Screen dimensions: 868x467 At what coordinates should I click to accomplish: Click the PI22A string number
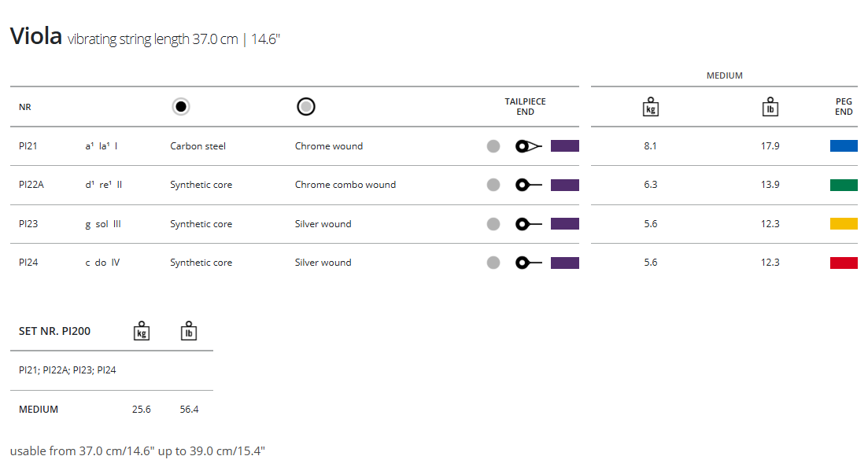(x=32, y=185)
